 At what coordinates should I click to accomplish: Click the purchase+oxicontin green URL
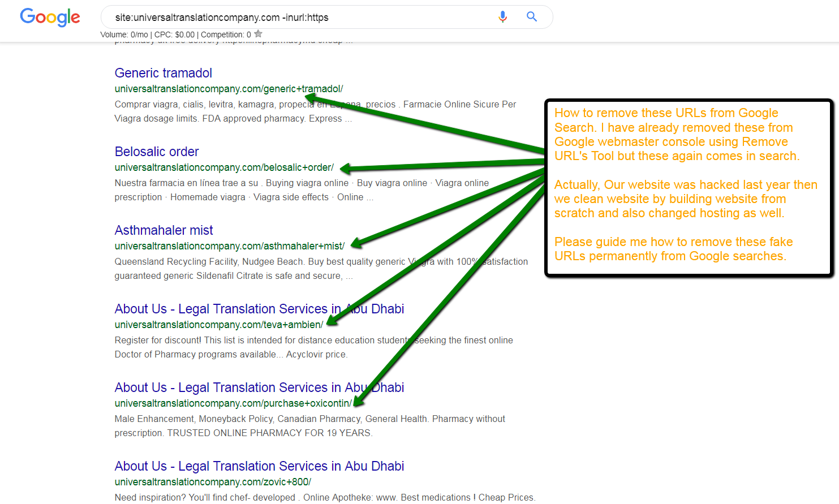233,403
